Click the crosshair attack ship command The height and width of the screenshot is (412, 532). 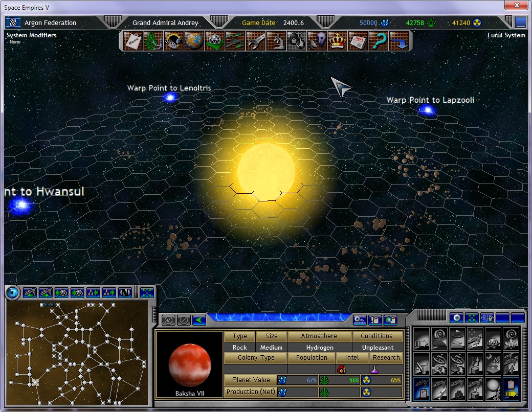[x=475, y=339]
